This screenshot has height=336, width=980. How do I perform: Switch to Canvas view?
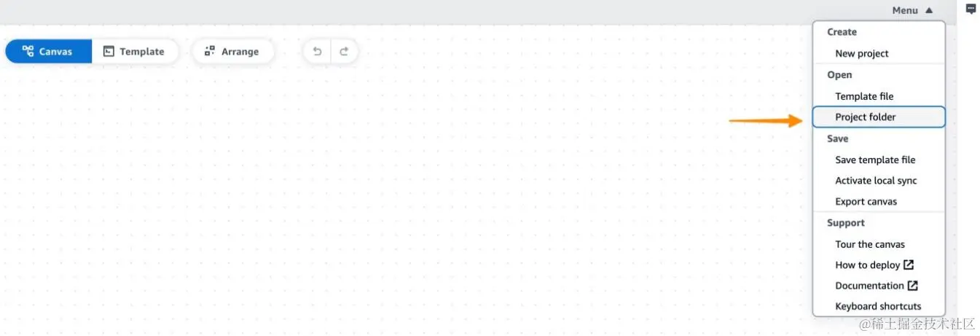(48, 52)
